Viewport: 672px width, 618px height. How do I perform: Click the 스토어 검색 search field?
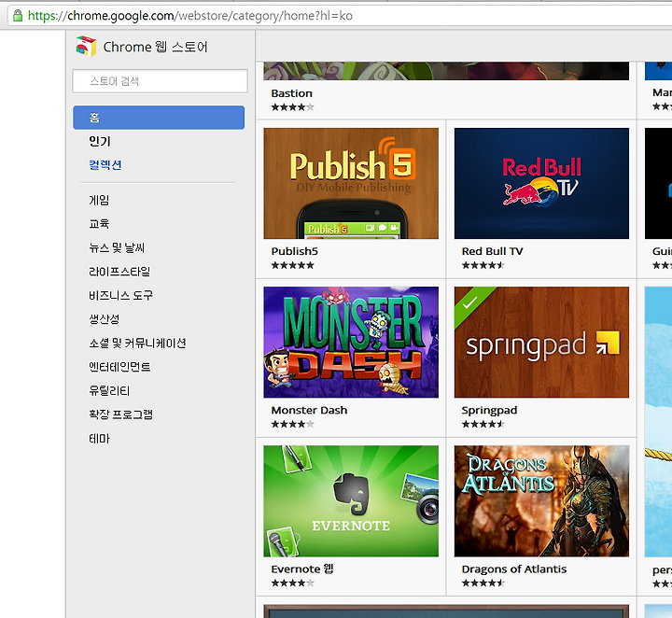[x=160, y=81]
